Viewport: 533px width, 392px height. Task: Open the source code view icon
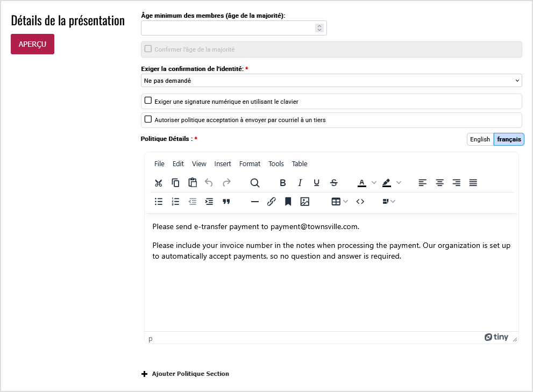[360, 202]
